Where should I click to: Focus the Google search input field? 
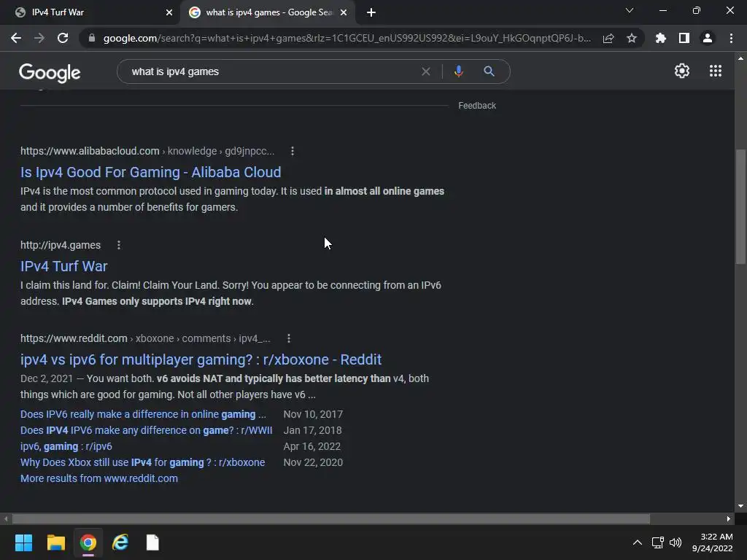(x=271, y=71)
